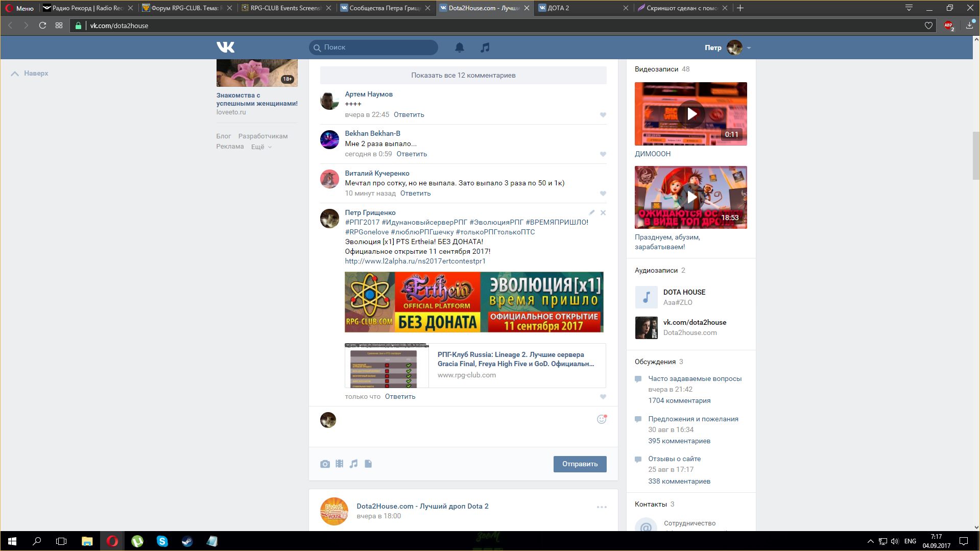Open Speed Dial grid icon in browser
This screenshot has width=980, height=551.
(x=59, y=26)
